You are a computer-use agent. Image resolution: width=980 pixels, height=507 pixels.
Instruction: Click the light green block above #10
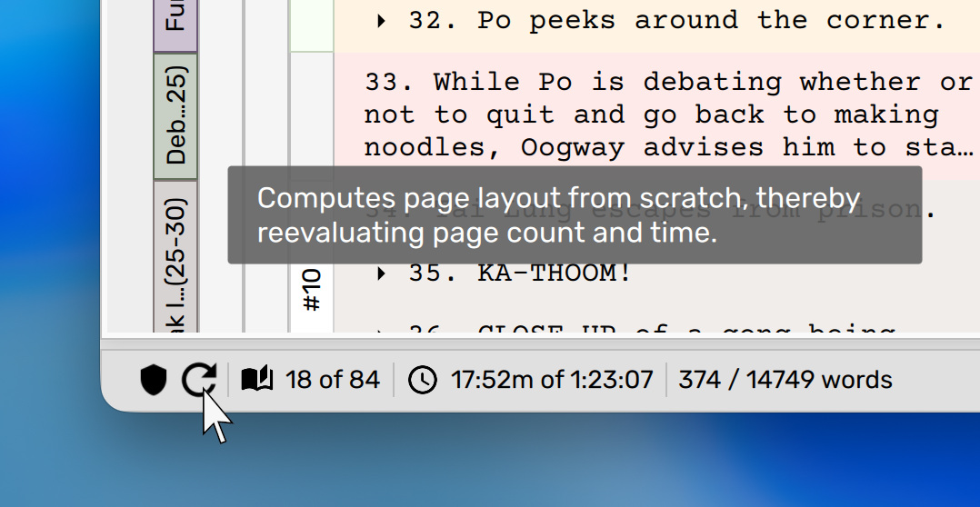pyautogui.click(x=312, y=25)
